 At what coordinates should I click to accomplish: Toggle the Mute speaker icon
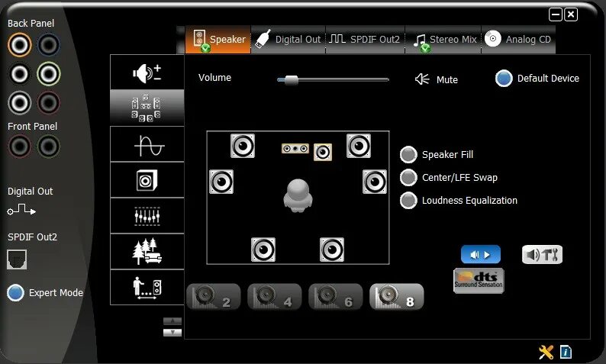[422, 79]
